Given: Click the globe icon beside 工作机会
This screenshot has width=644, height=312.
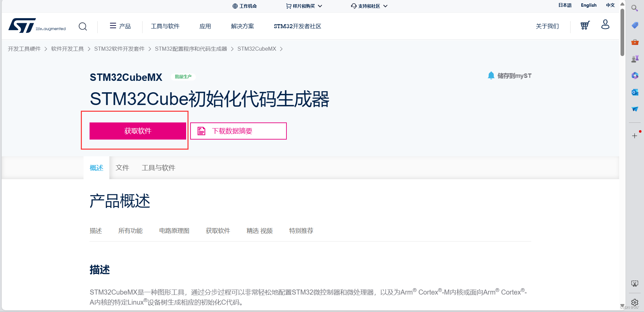Looking at the screenshot, I should click(x=235, y=6).
